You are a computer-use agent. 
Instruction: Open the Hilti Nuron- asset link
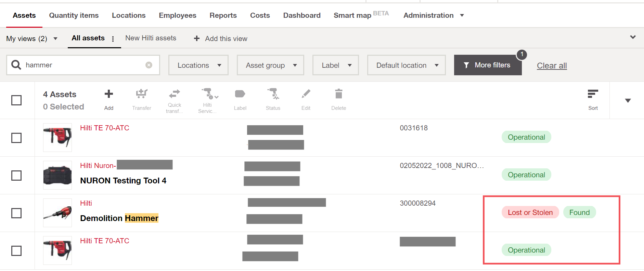98,166
